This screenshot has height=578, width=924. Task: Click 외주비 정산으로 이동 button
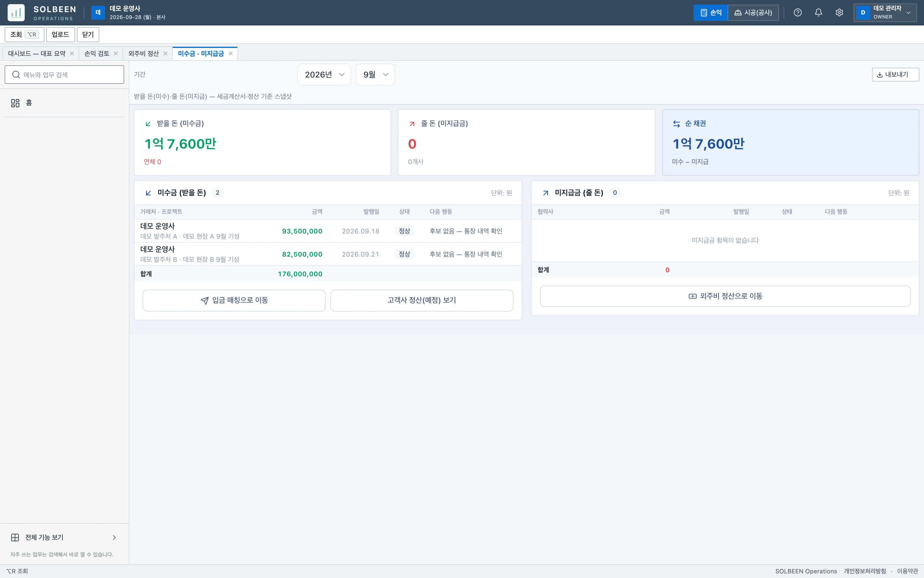(725, 296)
